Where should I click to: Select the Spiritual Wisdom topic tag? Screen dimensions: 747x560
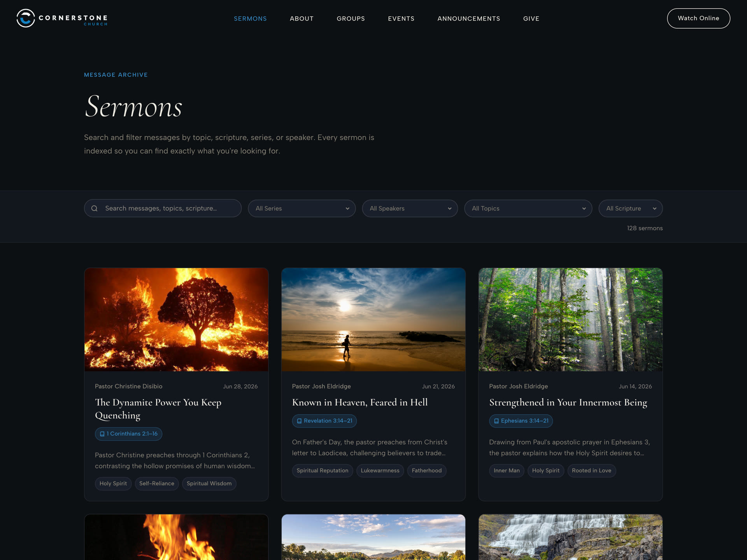click(209, 484)
